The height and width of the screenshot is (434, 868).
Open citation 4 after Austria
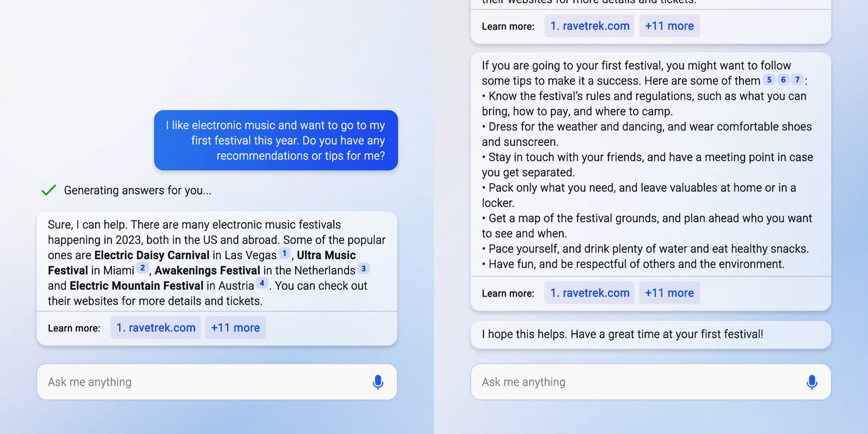[x=262, y=283]
